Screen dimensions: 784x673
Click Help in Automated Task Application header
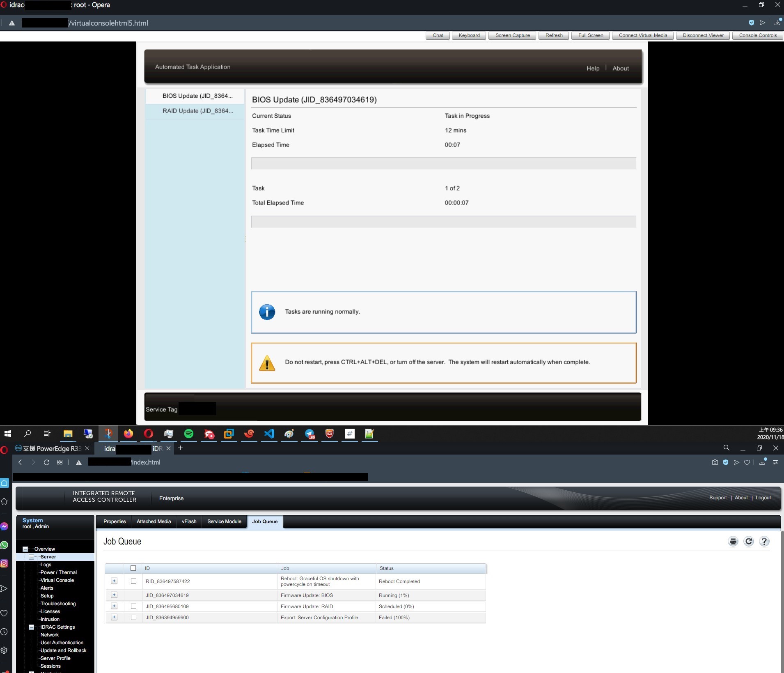pos(593,68)
